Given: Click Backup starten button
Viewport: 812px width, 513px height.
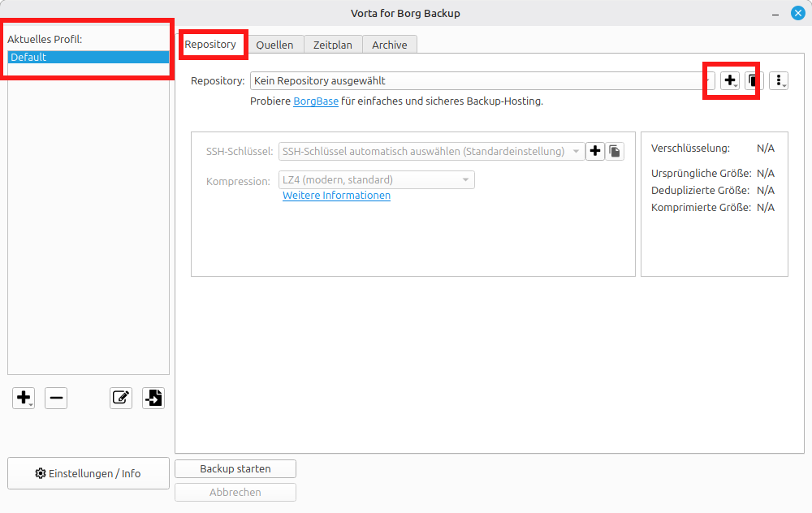Looking at the screenshot, I should pyautogui.click(x=235, y=468).
